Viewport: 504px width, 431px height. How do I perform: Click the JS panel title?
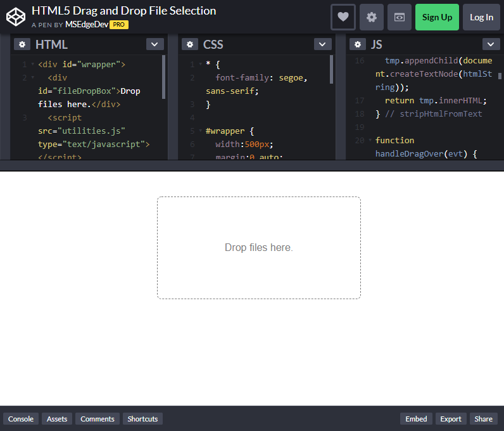pos(376,44)
